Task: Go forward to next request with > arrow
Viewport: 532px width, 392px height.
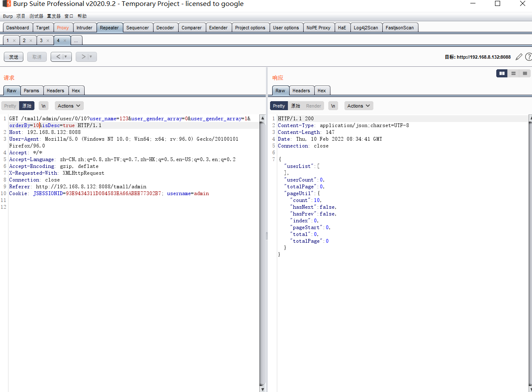Action: click(83, 57)
